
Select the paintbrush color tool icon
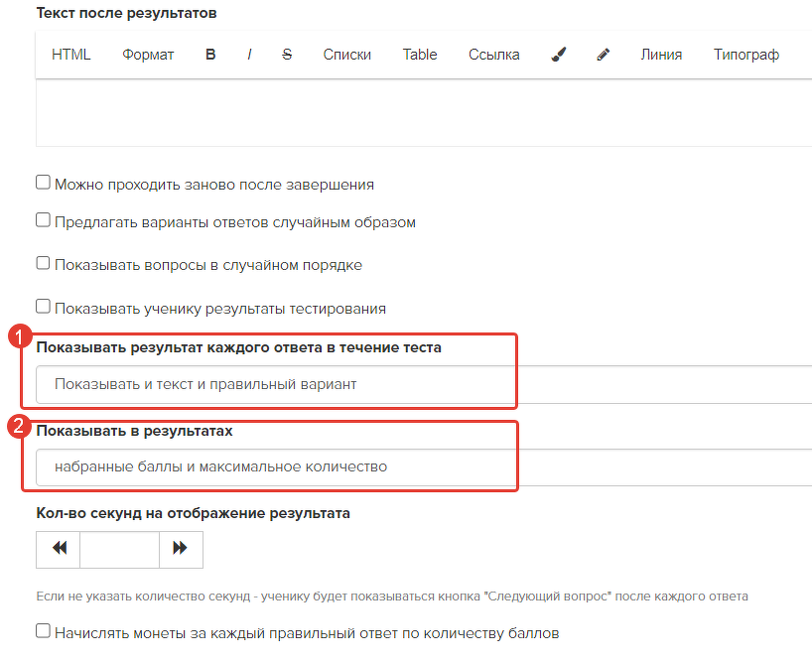[559, 55]
